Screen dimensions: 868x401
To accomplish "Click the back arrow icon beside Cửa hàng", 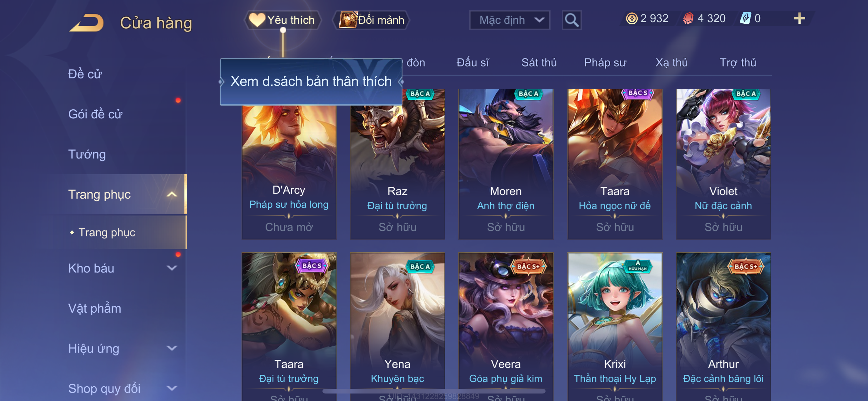I will [x=87, y=22].
